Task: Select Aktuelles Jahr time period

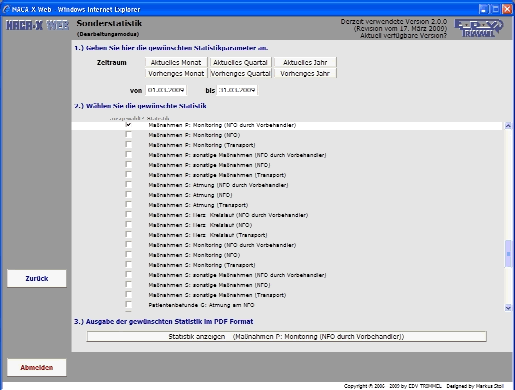Action: (305, 62)
